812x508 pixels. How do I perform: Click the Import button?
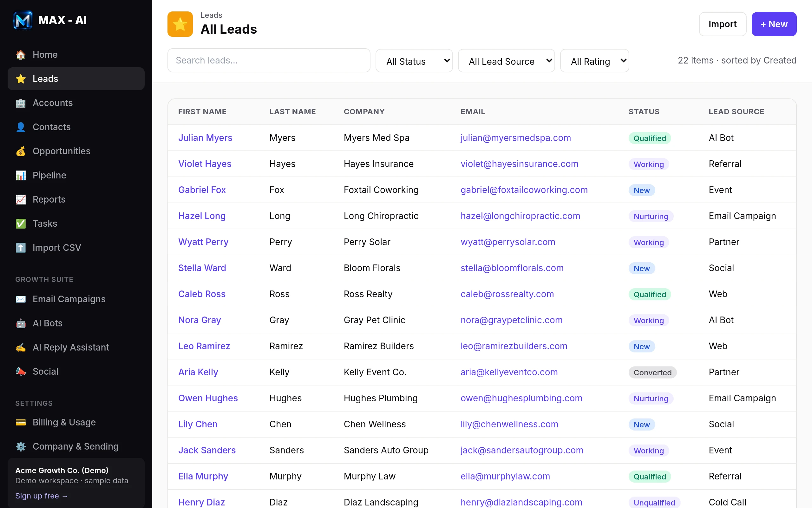click(723, 24)
